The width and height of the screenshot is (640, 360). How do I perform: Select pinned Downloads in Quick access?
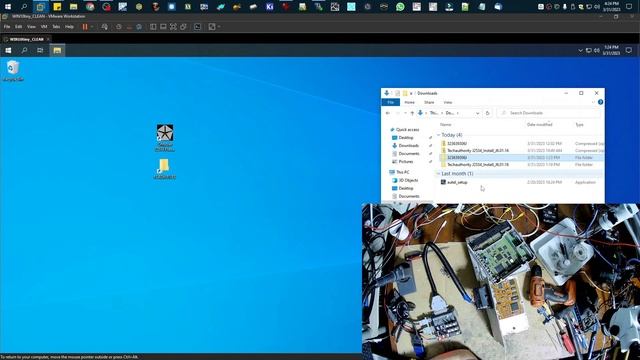[405, 146]
